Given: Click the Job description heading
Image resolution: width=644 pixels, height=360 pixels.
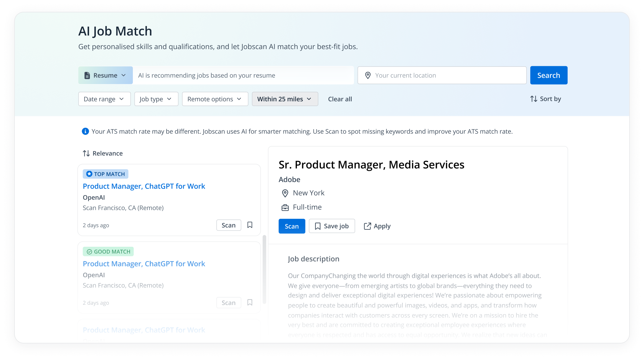Looking at the screenshot, I should coord(314,259).
